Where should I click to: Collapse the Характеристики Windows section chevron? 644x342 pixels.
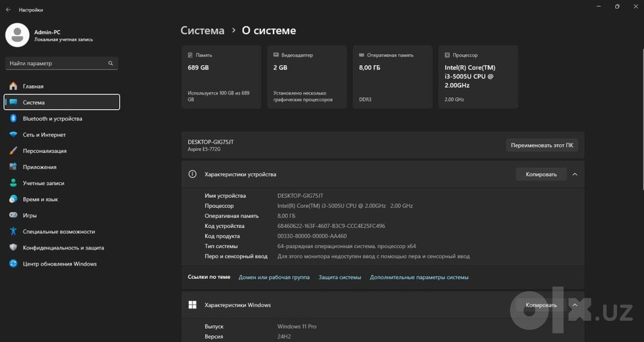click(x=574, y=305)
